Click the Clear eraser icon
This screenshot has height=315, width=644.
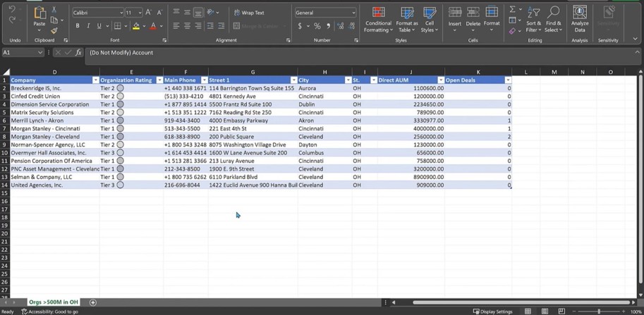point(512,31)
